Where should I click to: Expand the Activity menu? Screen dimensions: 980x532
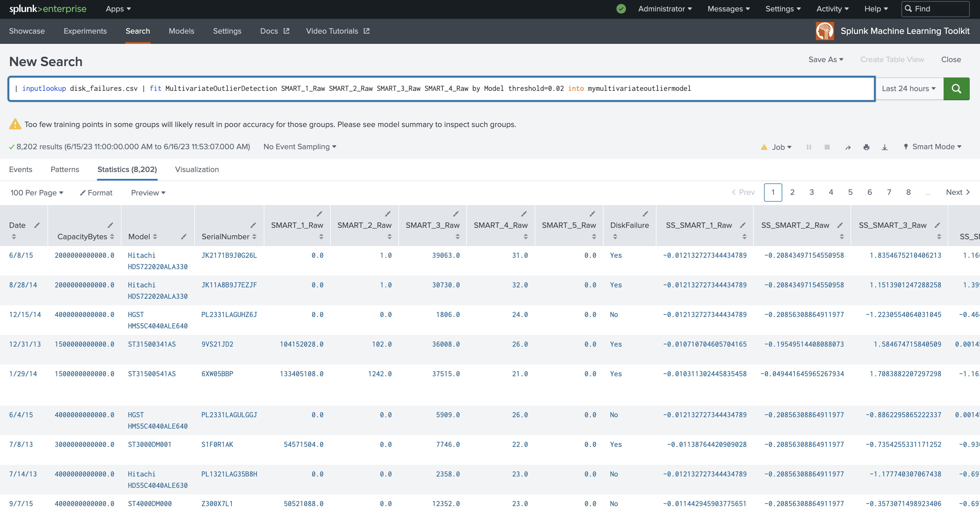[x=832, y=9]
